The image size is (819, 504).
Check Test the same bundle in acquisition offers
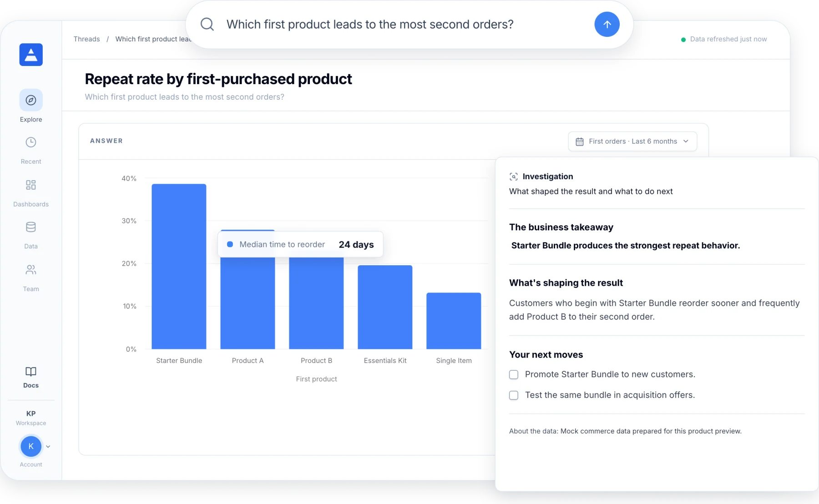click(514, 395)
